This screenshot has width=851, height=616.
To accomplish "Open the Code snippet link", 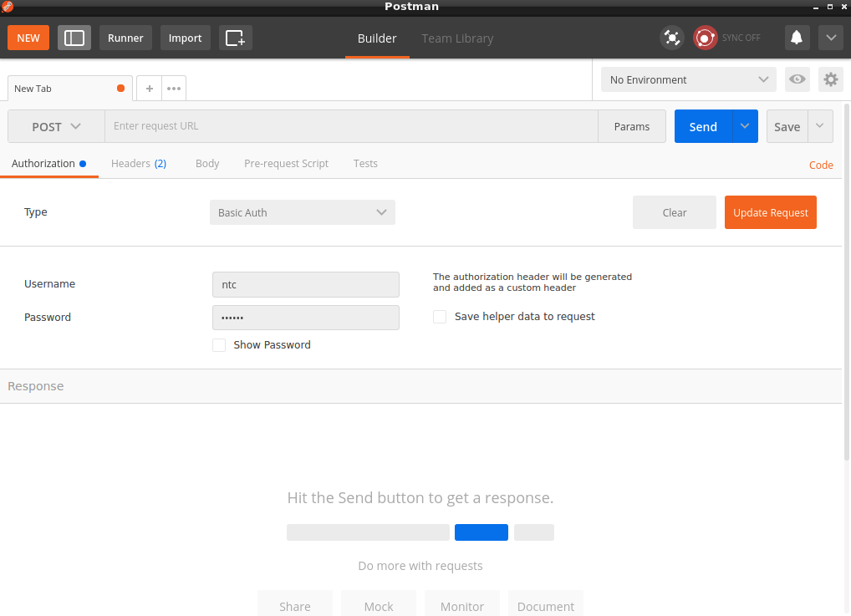I will coord(820,165).
